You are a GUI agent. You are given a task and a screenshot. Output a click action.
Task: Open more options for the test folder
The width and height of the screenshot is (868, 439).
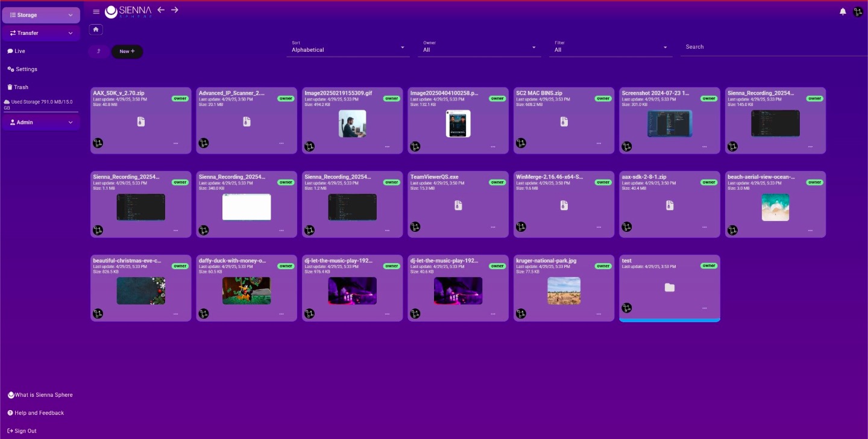[705, 308]
